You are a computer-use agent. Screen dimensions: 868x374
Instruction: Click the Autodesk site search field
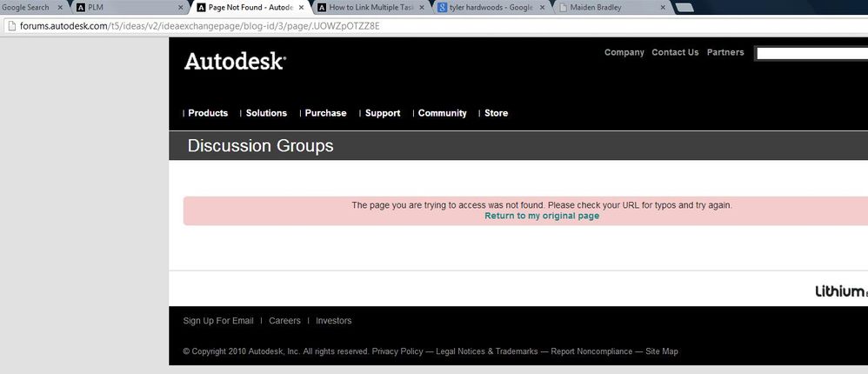811,53
